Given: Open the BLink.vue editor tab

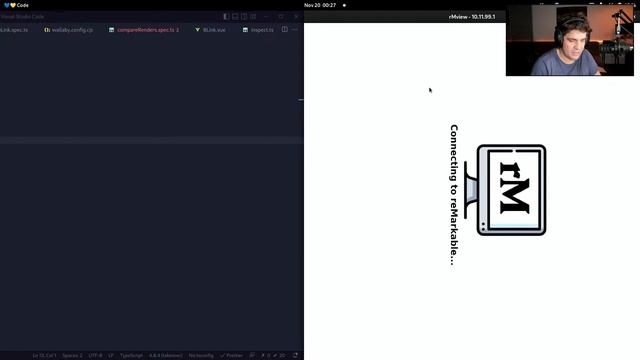Looking at the screenshot, I should [x=210, y=30].
